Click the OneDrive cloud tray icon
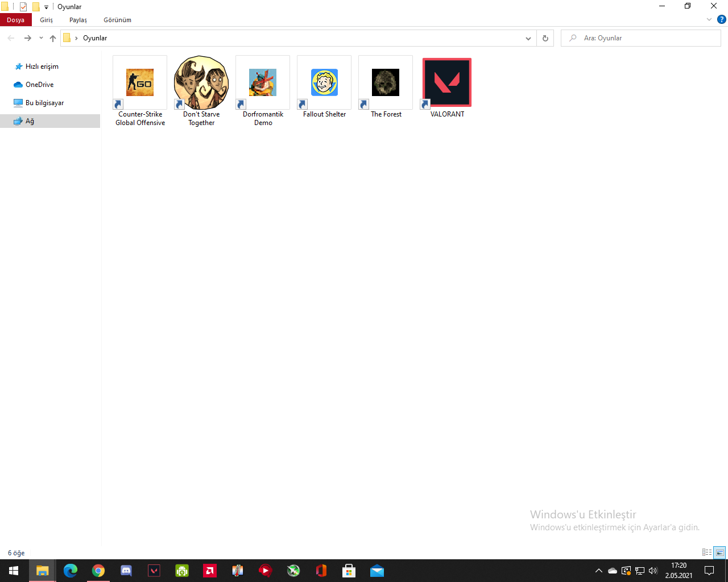This screenshot has width=728, height=582. coord(613,571)
